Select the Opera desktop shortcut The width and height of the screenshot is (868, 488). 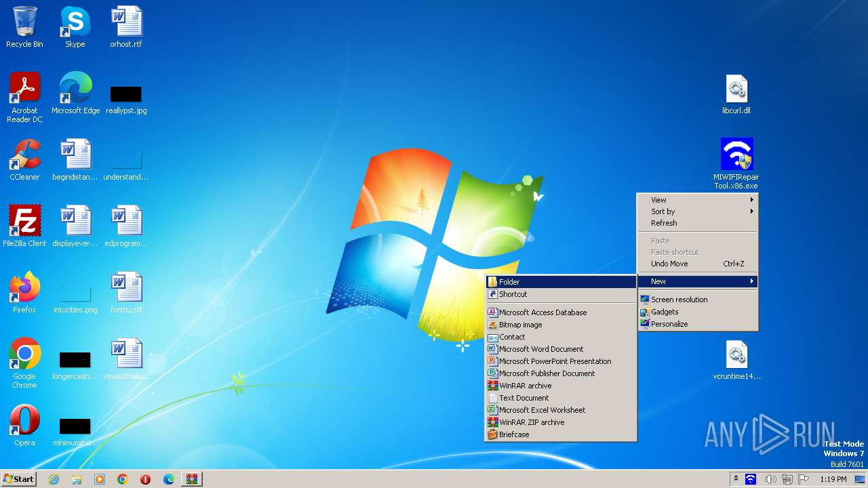pos(24,425)
